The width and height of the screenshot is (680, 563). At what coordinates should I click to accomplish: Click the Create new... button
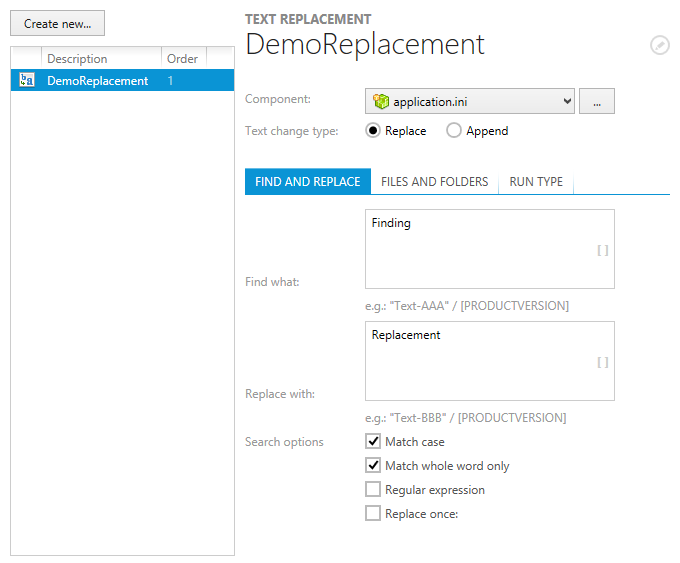57,24
